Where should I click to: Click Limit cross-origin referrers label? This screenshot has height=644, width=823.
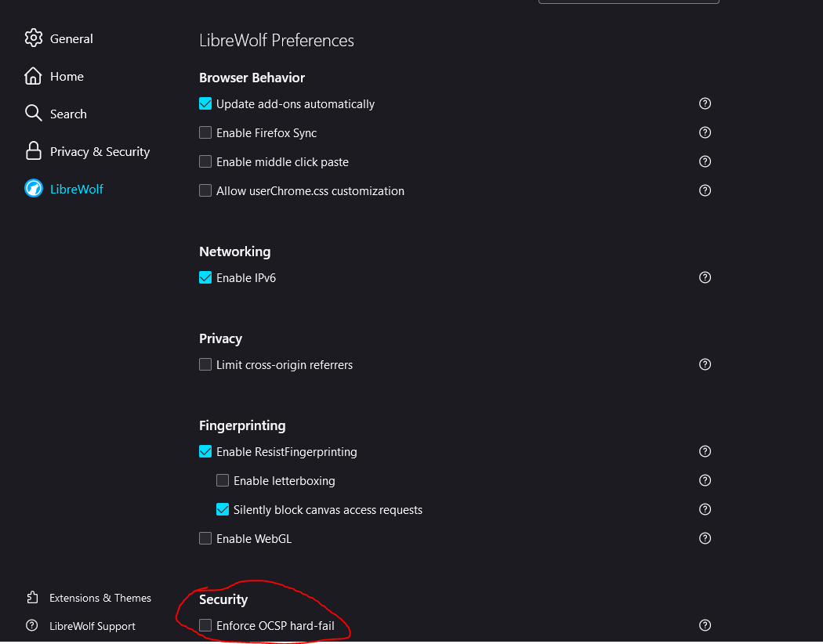click(x=285, y=364)
